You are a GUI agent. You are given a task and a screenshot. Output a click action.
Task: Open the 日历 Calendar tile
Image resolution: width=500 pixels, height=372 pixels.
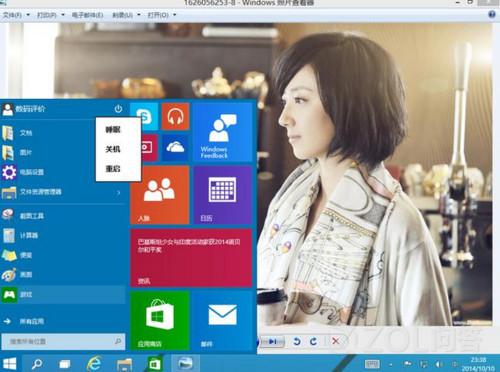pos(223,195)
